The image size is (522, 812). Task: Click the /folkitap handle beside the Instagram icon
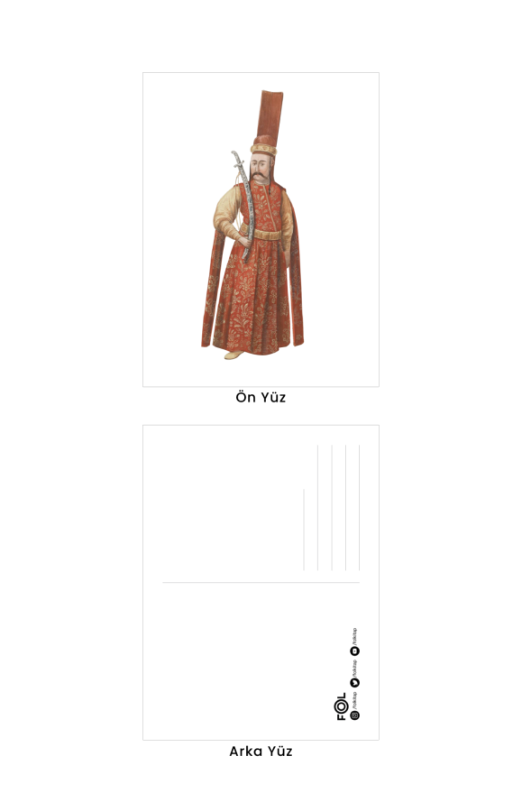point(355,701)
